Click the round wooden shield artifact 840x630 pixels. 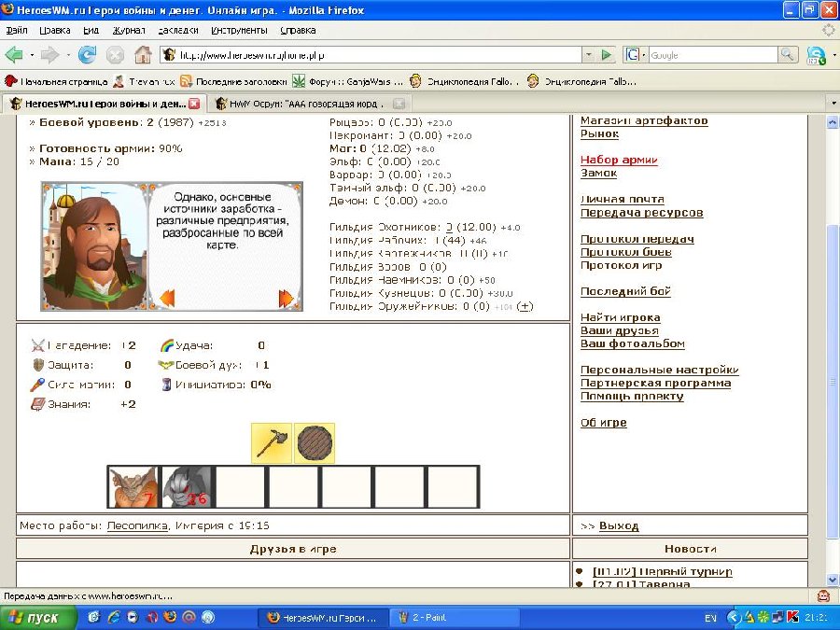315,443
